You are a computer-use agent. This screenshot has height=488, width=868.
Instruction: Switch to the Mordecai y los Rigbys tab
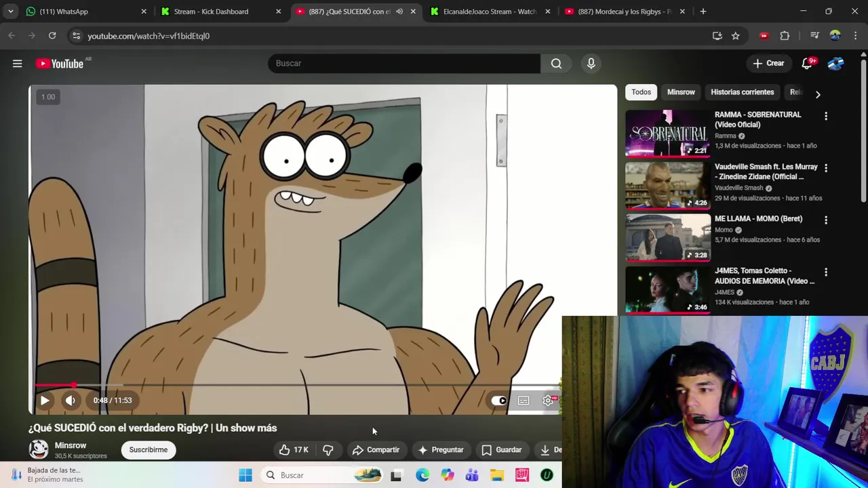click(x=624, y=12)
